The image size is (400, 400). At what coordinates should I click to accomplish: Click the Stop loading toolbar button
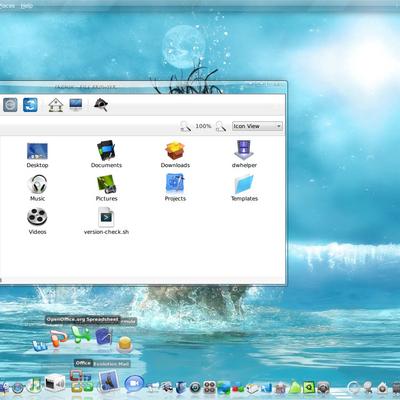tap(10, 105)
